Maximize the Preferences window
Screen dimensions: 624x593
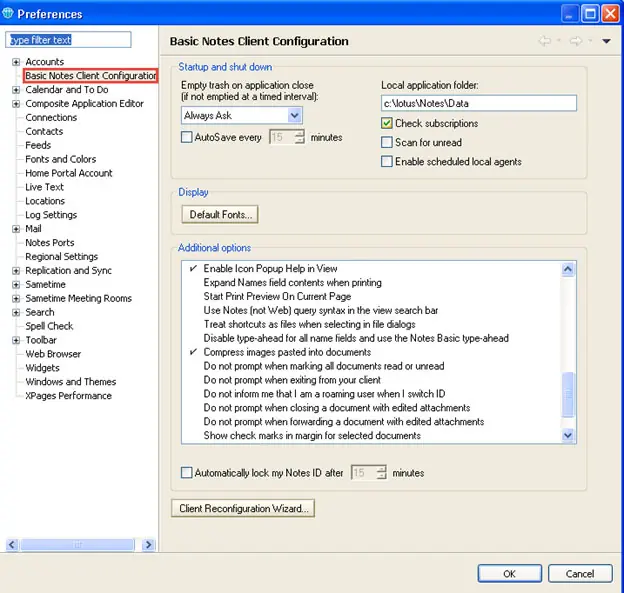590,14
